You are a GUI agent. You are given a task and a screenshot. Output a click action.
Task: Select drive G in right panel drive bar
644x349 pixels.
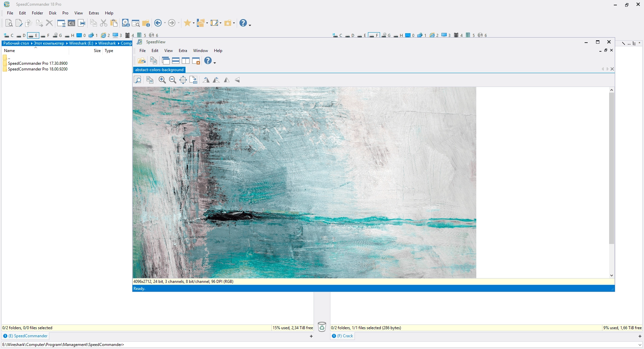click(x=386, y=35)
